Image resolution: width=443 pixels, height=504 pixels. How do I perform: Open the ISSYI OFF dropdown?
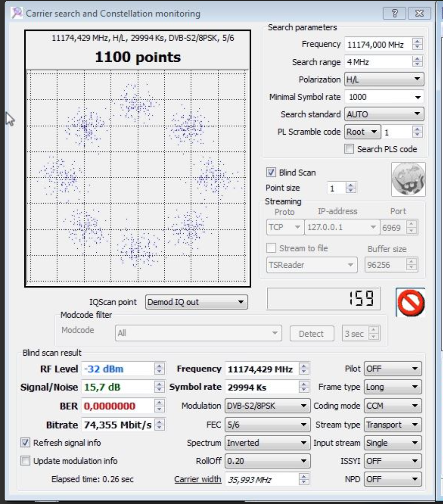pos(393,461)
